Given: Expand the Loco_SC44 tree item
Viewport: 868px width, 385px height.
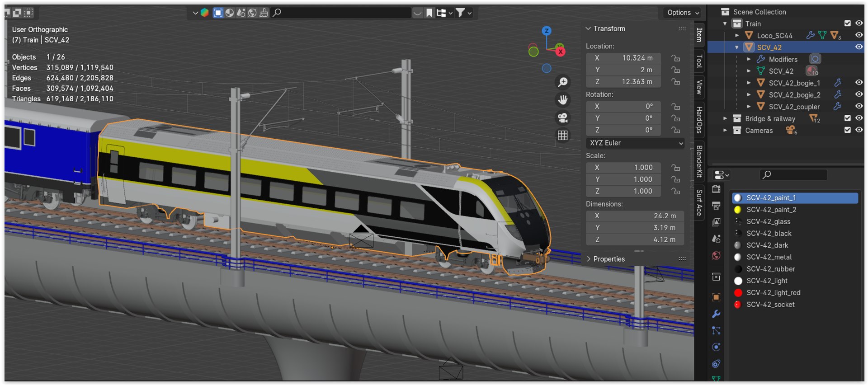Looking at the screenshot, I should point(737,35).
